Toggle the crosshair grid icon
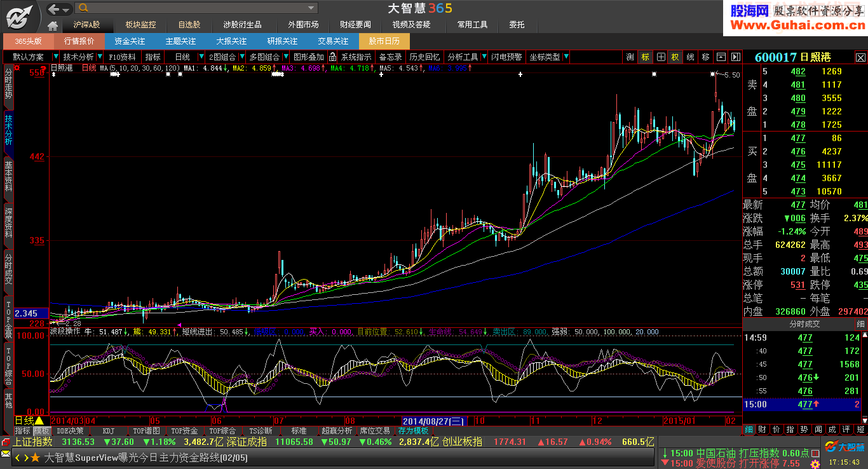 [x=661, y=57]
